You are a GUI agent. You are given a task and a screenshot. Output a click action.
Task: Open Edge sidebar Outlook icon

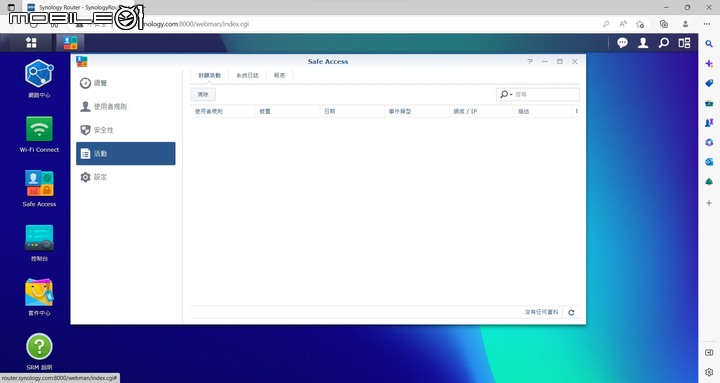tap(709, 162)
